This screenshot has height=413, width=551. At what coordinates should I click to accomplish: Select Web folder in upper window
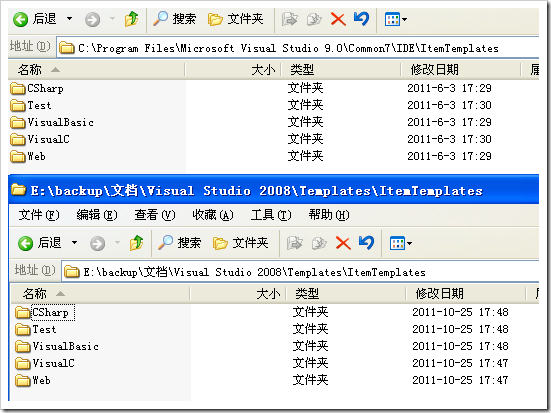coord(28,156)
